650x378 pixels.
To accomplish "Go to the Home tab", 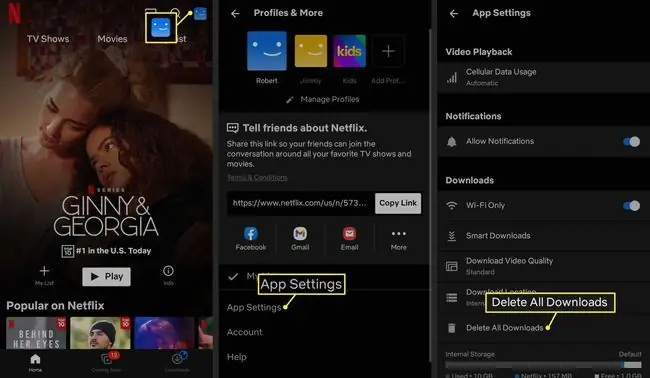I will click(x=35, y=363).
